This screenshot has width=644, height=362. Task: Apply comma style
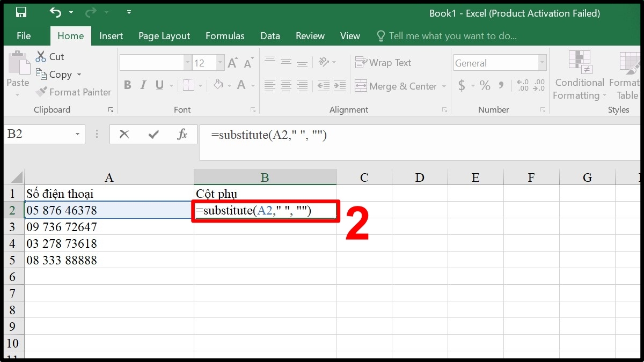pyautogui.click(x=501, y=85)
